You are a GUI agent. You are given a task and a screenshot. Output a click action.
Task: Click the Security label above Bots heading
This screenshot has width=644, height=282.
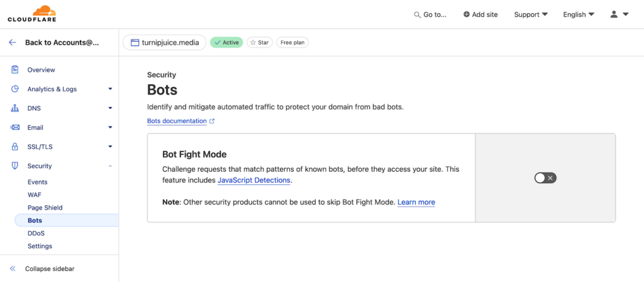[x=162, y=75]
